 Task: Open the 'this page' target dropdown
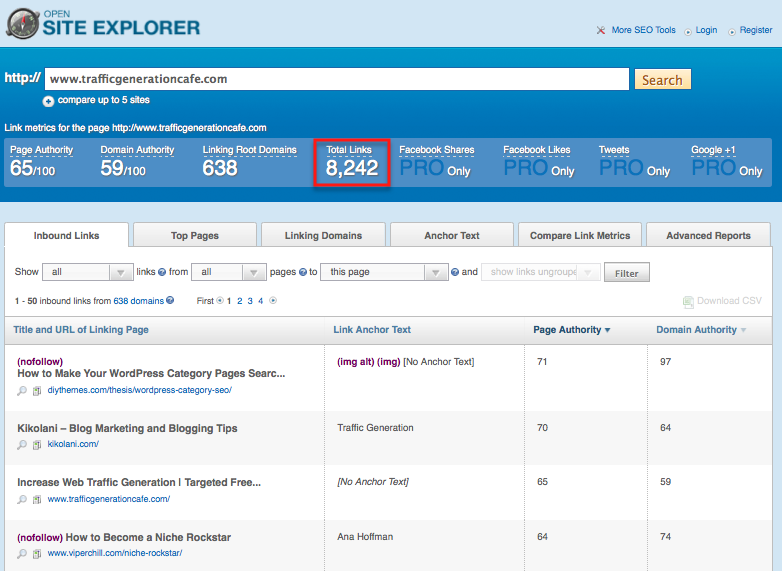(384, 272)
